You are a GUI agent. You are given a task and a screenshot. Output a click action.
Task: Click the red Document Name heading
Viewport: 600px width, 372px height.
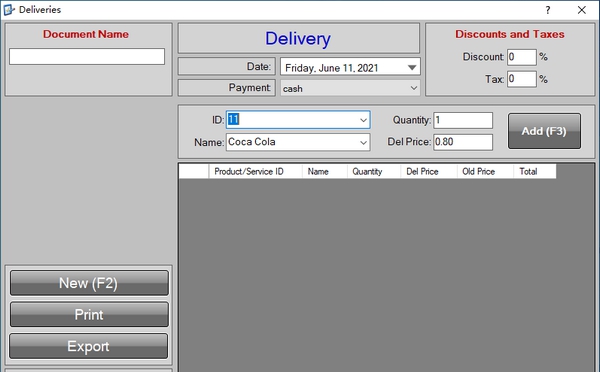coord(86,34)
